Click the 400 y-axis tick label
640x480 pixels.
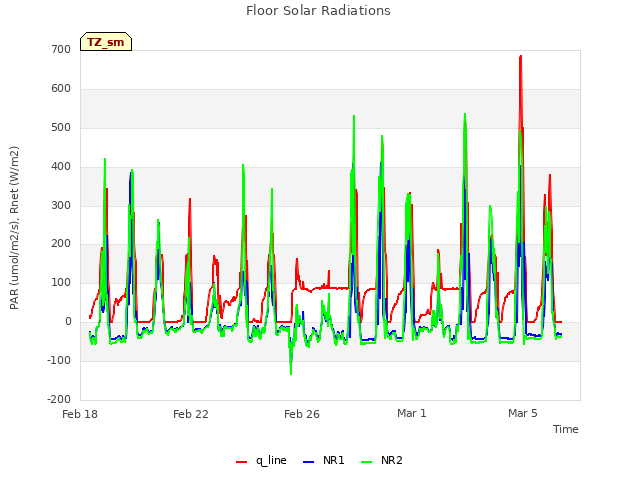[x=61, y=167]
